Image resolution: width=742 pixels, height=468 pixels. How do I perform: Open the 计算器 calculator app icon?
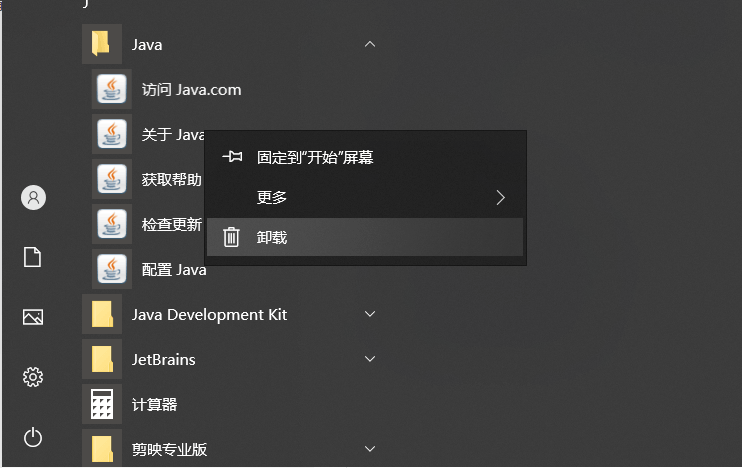102,404
